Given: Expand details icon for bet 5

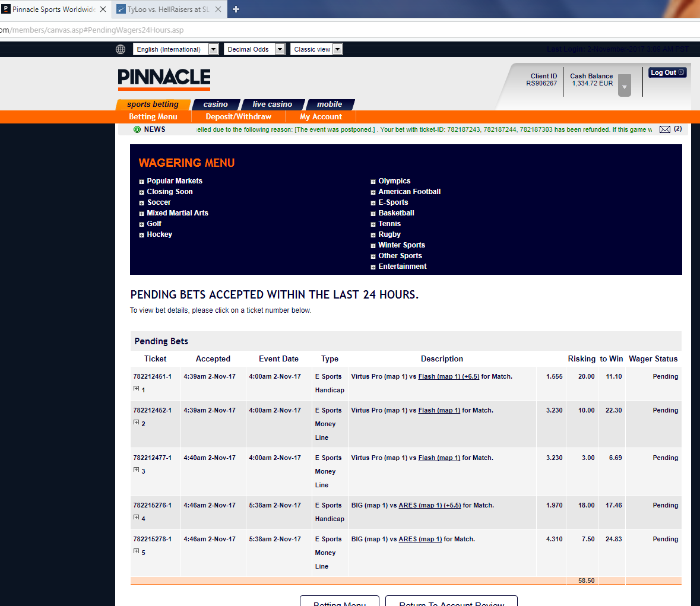Looking at the screenshot, I should point(136,551).
